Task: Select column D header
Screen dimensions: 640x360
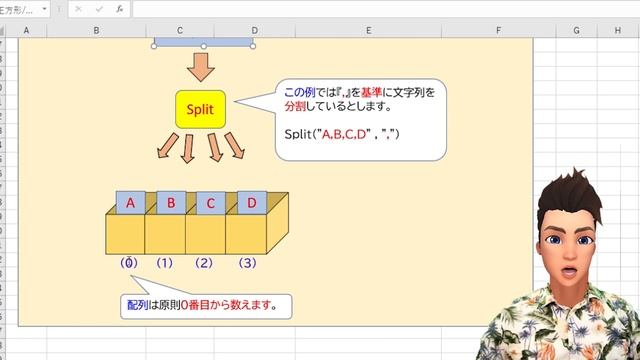Action: click(255, 30)
